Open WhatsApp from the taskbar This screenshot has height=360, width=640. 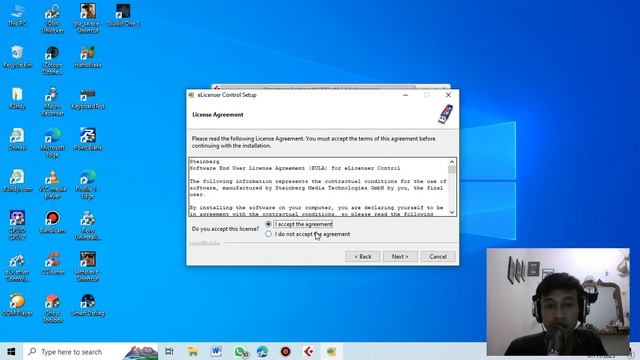coord(240,351)
